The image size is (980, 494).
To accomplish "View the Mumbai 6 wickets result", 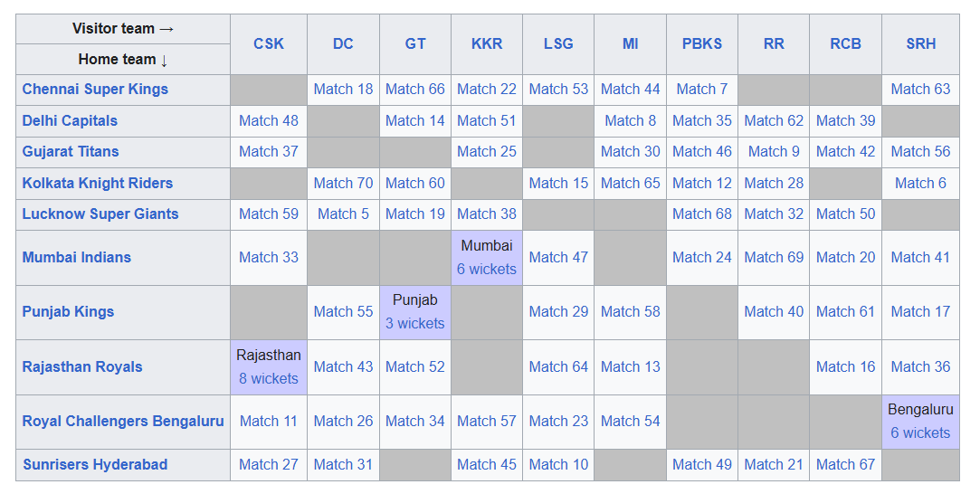I will click(487, 269).
